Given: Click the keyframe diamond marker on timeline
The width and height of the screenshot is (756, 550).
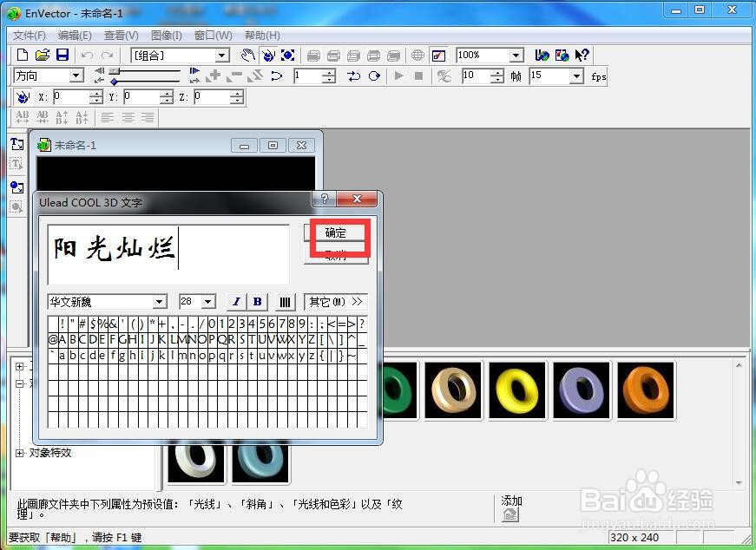Looking at the screenshot, I should pyautogui.click(x=114, y=82).
